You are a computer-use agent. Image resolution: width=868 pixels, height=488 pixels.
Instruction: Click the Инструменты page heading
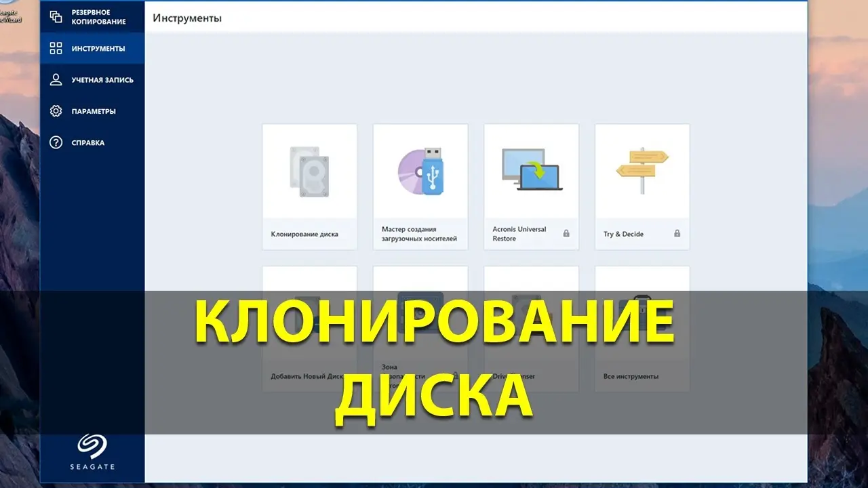pyautogui.click(x=187, y=18)
